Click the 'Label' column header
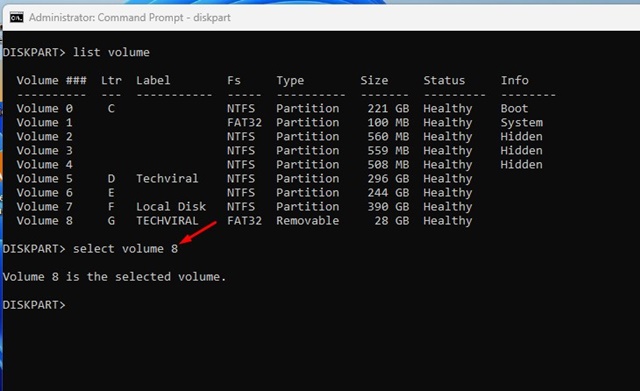Image resolution: width=640 pixels, height=391 pixels. pos(153,80)
